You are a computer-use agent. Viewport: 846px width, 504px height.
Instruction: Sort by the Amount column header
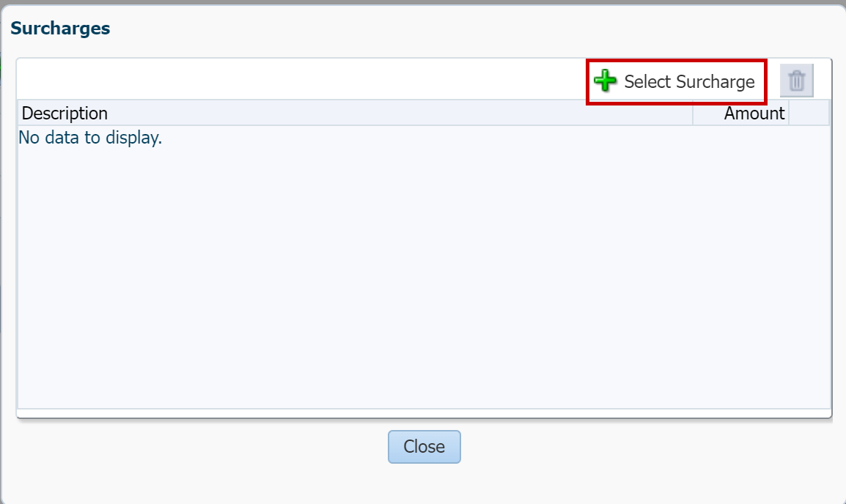coord(740,114)
